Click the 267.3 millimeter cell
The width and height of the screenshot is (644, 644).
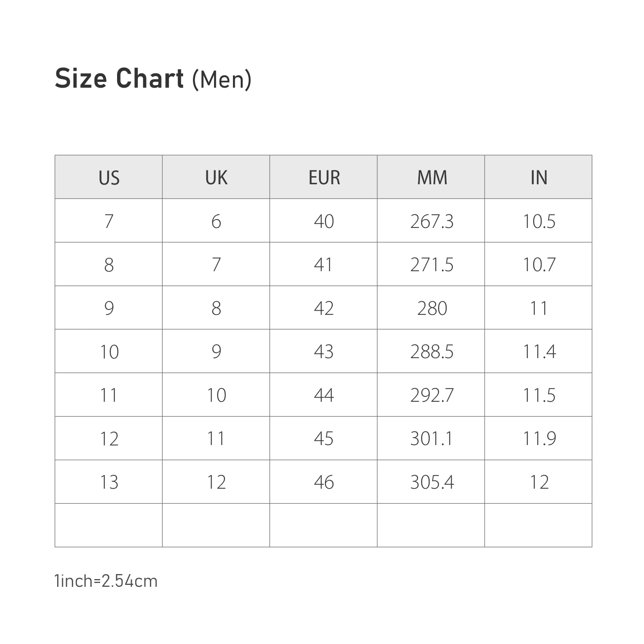coord(432,221)
